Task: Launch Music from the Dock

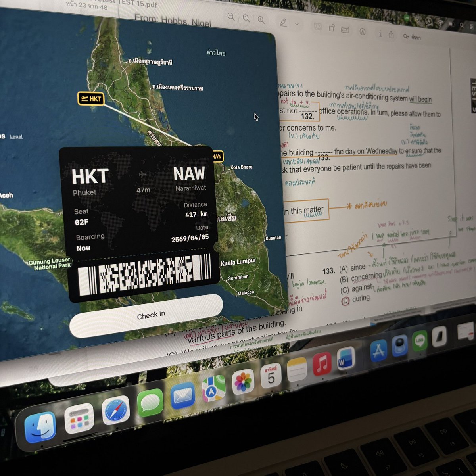Action: 322,364
